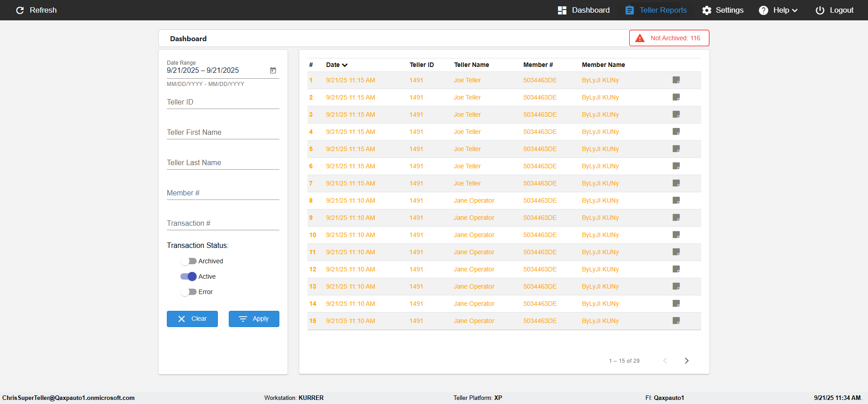This screenshot has height=404, width=868.
Task: Open note icon for row 9
Action: point(676,218)
